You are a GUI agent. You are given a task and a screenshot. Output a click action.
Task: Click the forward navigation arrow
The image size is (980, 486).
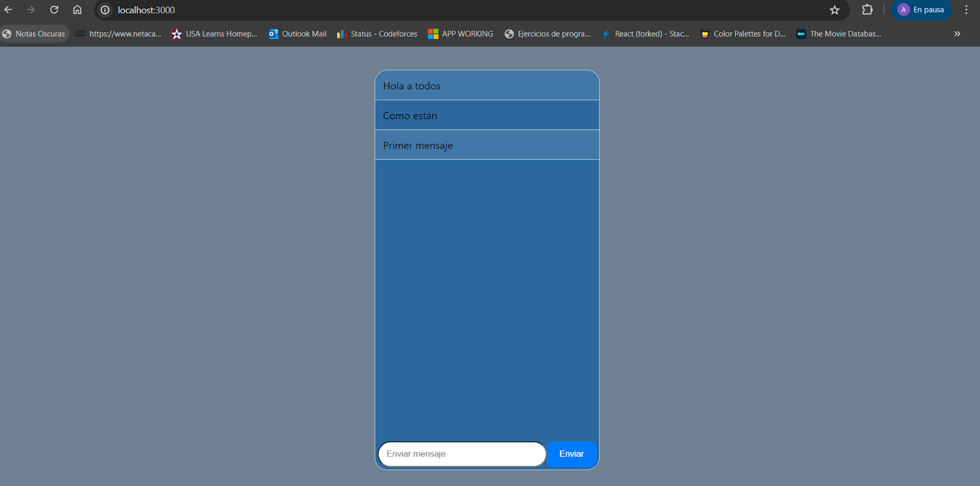(x=31, y=10)
